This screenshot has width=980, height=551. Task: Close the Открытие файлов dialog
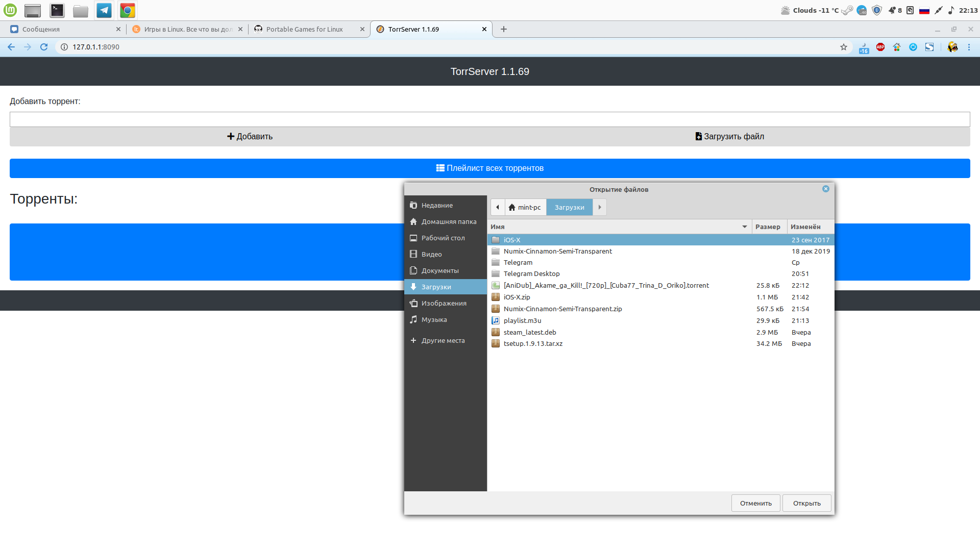826,189
